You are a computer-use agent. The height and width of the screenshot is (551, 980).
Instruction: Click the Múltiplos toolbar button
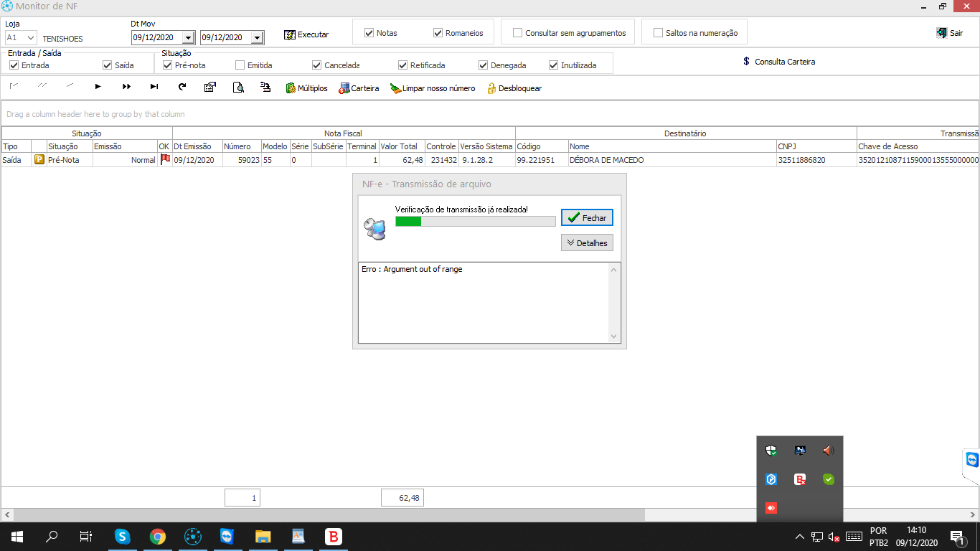[306, 88]
